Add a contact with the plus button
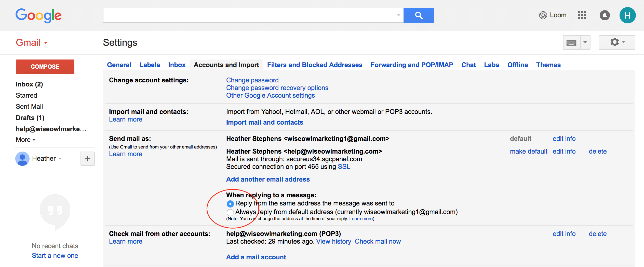Screen dimensions: 644x267 [x=87, y=158]
